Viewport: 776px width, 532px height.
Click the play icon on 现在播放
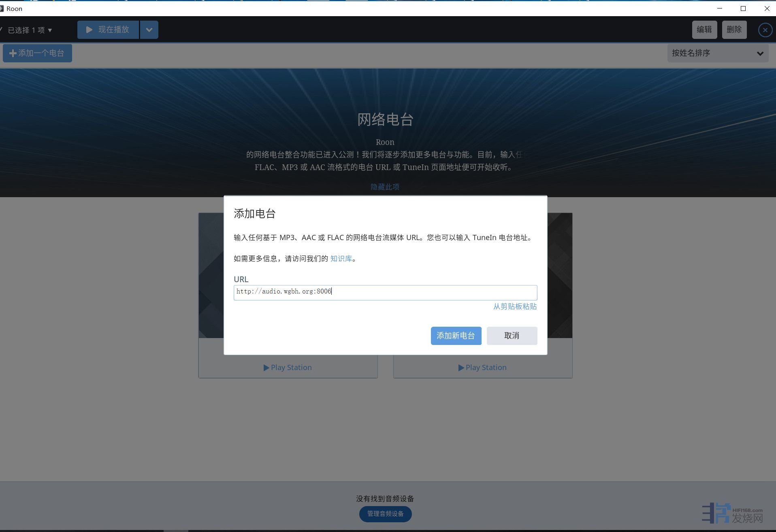pos(89,30)
